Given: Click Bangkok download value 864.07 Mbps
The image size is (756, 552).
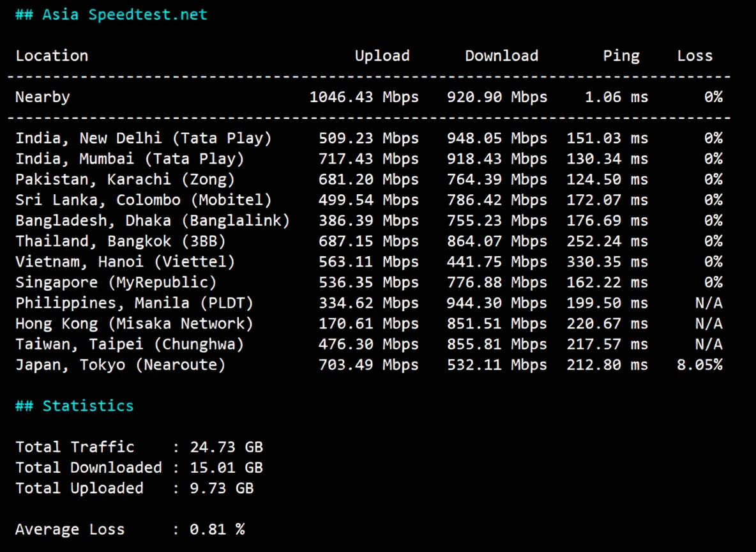Looking at the screenshot, I should 497,241.
